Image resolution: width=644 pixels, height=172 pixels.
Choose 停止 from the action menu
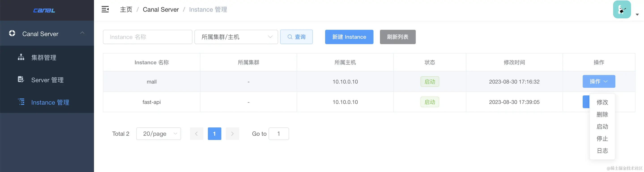[602, 138]
